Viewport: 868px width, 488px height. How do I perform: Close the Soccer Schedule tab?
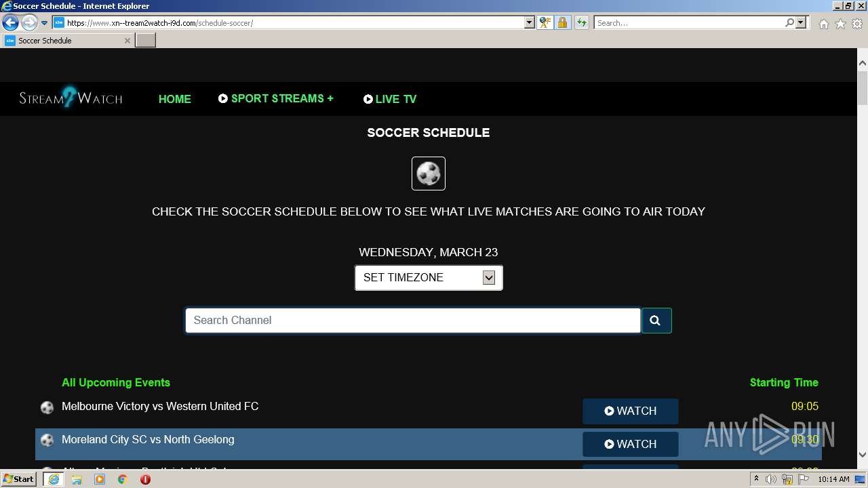[x=127, y=41]
